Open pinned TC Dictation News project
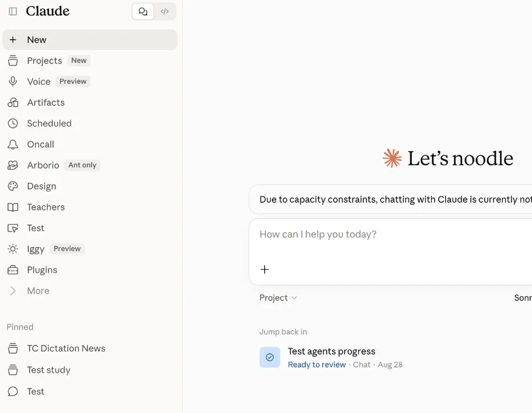The width and height of the screenshot is (532, 413). point(90,349)
